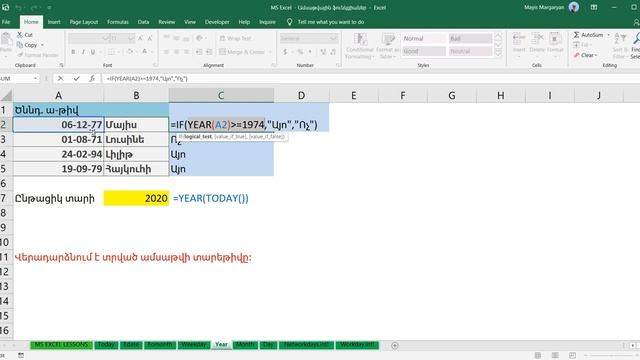Click the AutoSum sigma icon
This screenshot has height=360, width=640.
point(576,35)
